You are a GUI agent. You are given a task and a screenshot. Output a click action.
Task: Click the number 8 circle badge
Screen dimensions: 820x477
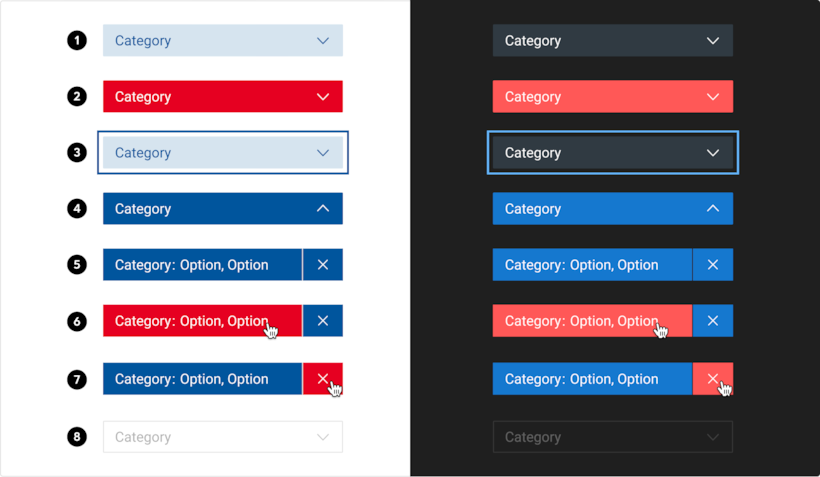pyautogui.click(x=77, y=437)
